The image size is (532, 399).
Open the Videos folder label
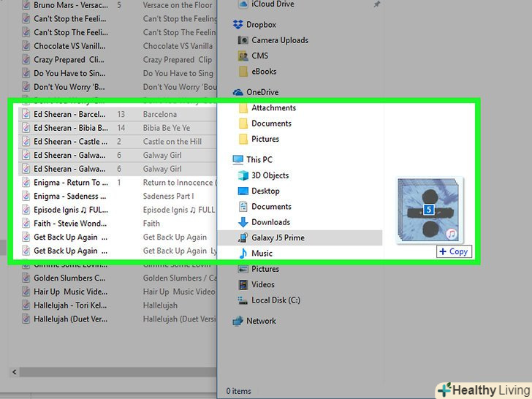coord(263,285)
